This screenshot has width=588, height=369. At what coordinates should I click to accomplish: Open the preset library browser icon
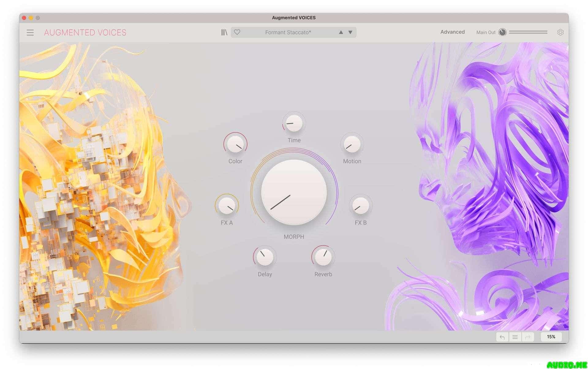[x=224, y=32]
